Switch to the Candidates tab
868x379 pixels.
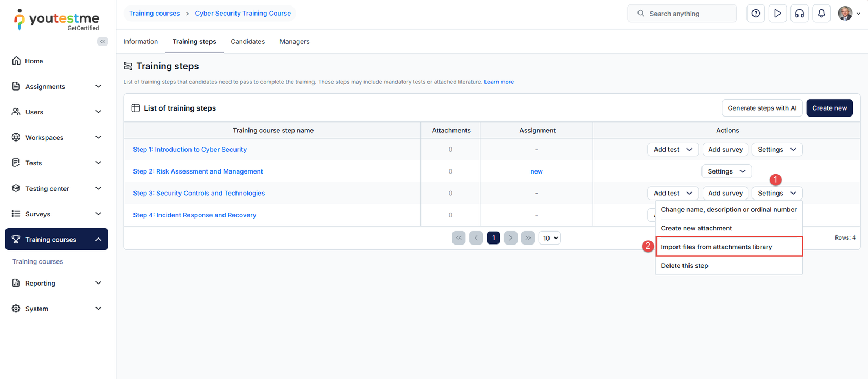(247, 42)
